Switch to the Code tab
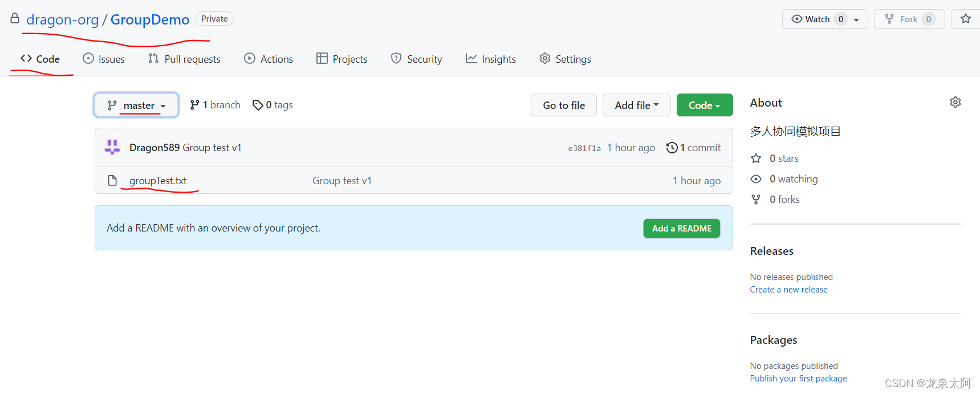The width and height of the screenshot is (980, 394). (40, 59)
